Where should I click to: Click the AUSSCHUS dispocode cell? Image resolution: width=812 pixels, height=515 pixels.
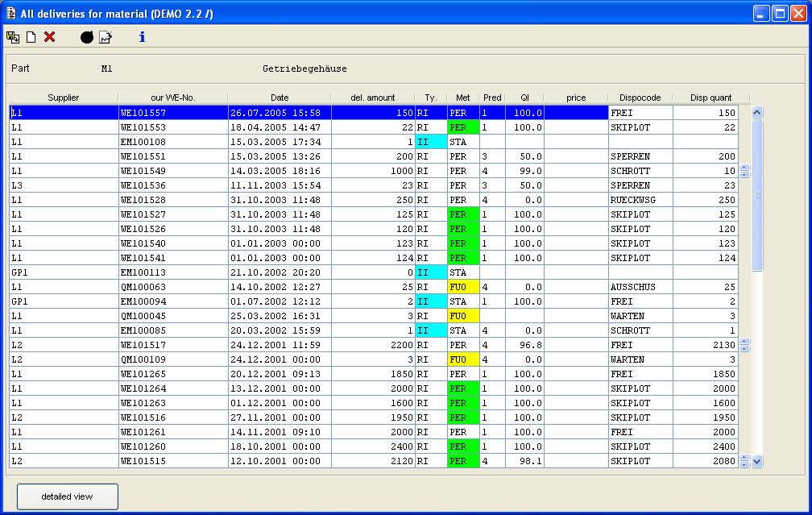[x=640, y=287]
